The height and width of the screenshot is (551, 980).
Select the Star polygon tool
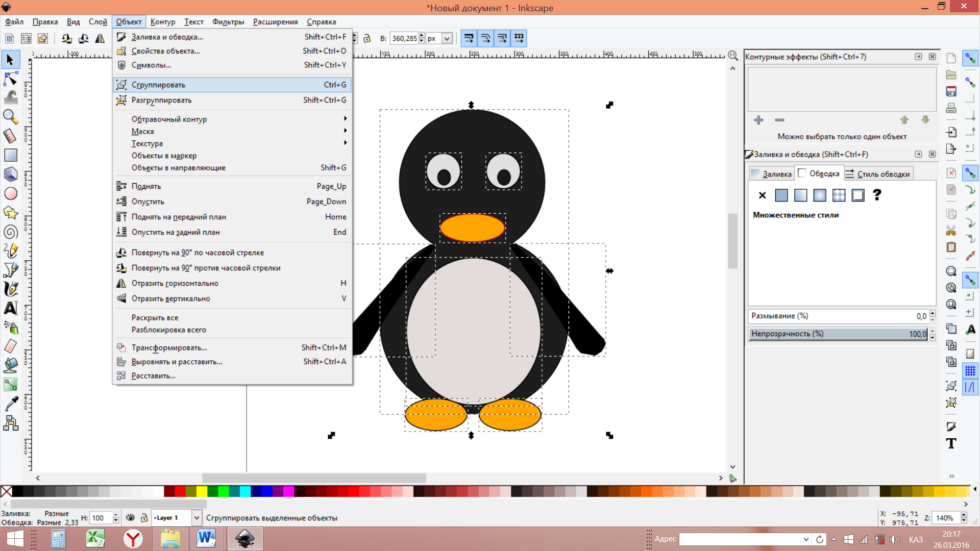click(10, 213)
